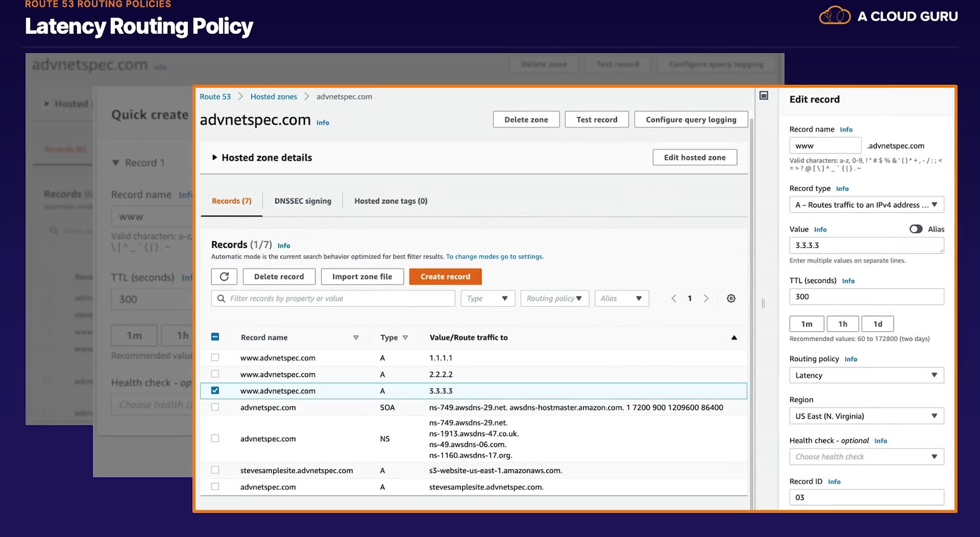
Task: Uncheck the record with value 3.3.3.3
Action: [x=215, y=390]
